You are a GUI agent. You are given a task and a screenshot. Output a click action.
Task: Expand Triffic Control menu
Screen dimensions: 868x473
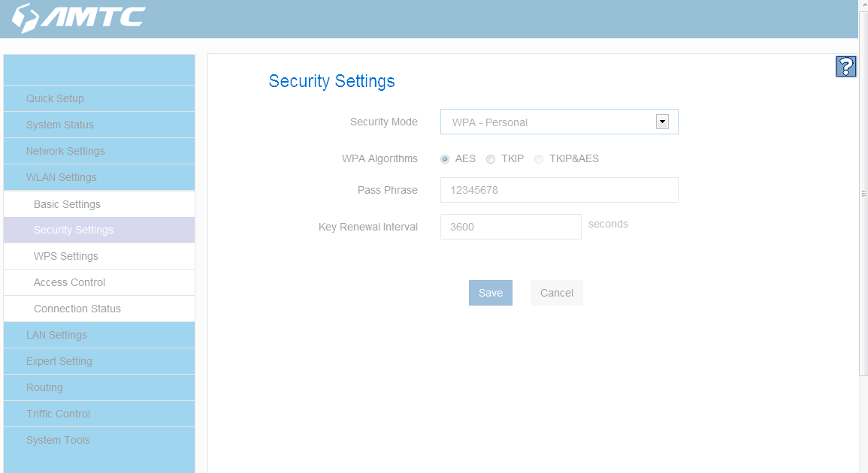[x=99, y=414]
